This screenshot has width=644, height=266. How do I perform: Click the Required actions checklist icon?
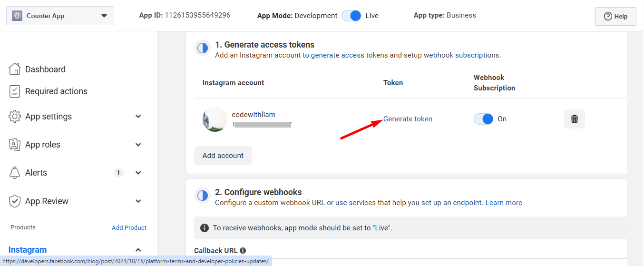tap(15, 91)
